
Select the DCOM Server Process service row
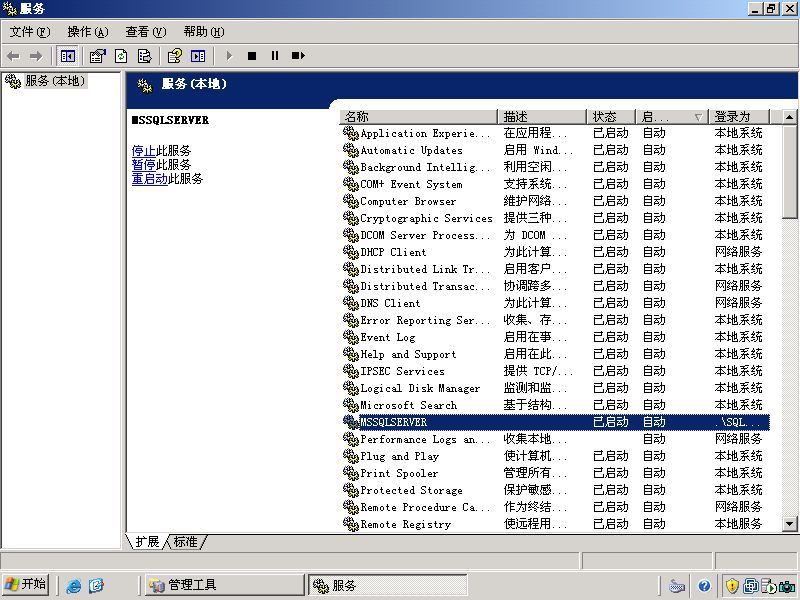tap(555, 235)
